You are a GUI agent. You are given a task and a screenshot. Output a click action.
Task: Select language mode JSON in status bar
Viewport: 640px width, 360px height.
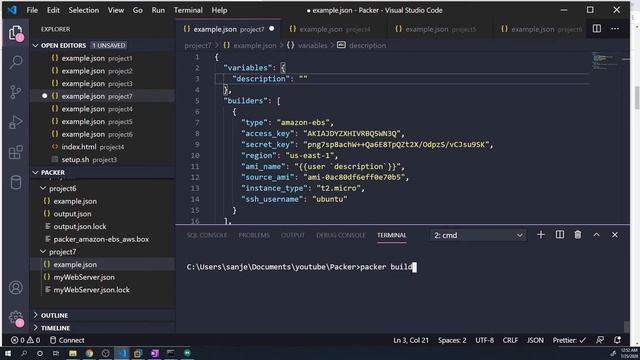click(535, 340)
